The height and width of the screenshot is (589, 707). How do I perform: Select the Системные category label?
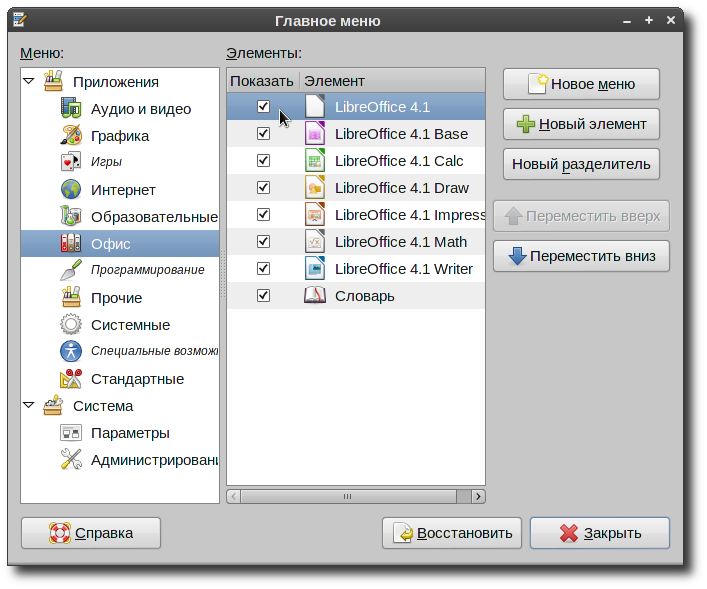(130, 325)
